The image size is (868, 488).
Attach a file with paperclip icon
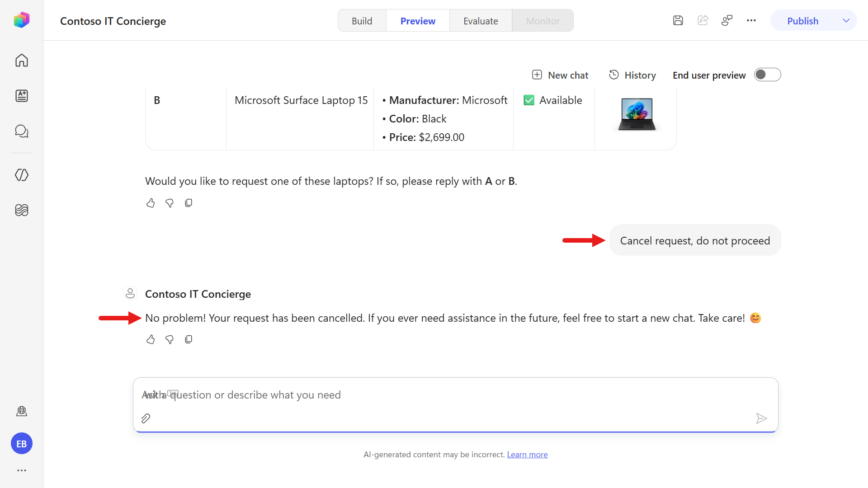[x=146, y=418]
